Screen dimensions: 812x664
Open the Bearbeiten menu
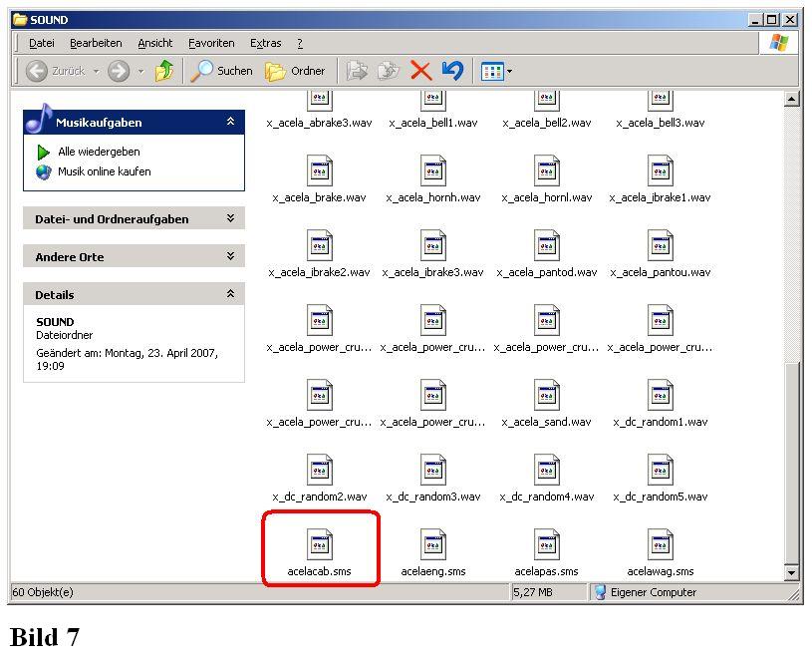click(x=96, y=43)
